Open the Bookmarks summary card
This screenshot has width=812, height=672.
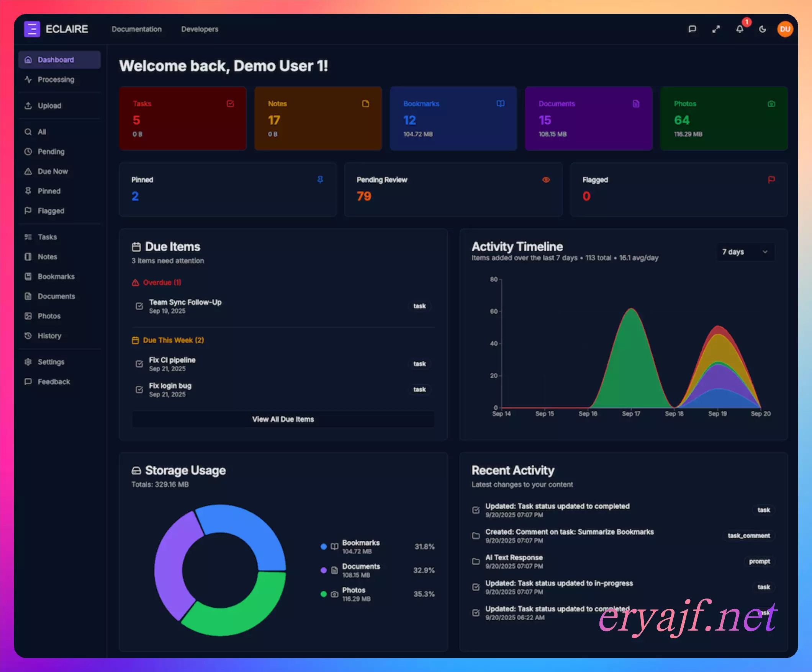click(x=453, y=118)
